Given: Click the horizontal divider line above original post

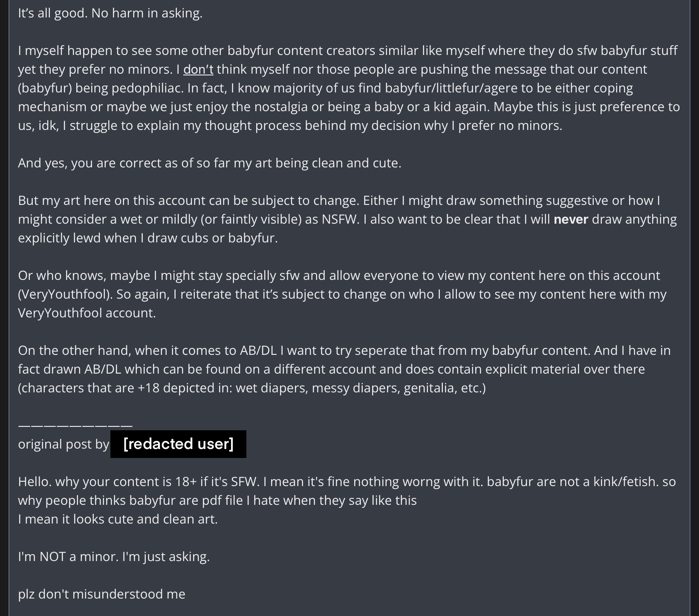Looking at the screenshot, I should tap(75, 425).
